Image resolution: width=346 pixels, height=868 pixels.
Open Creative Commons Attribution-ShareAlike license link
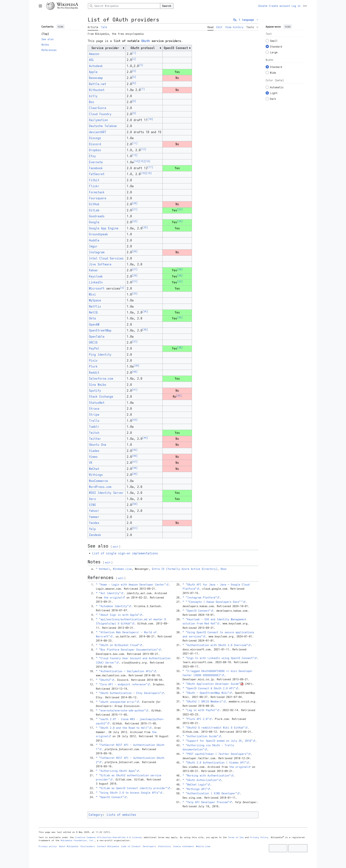(108, 837)
